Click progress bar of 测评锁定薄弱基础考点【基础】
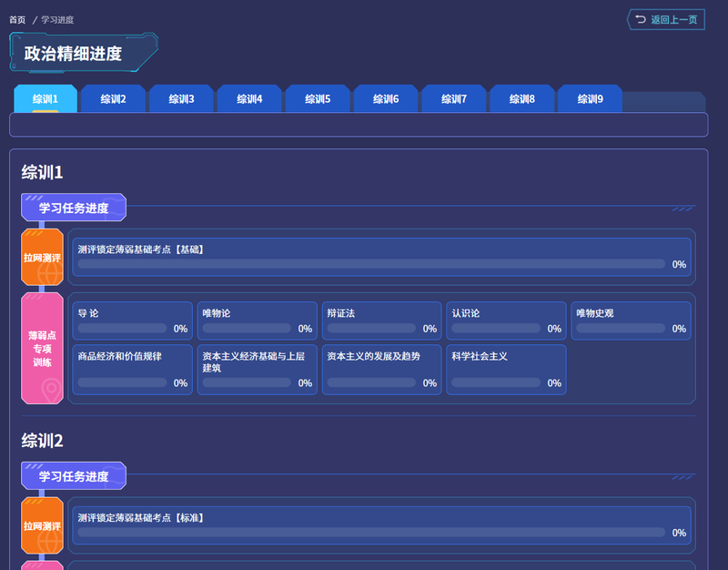The image size is (728, 570). tap(371, 264)
